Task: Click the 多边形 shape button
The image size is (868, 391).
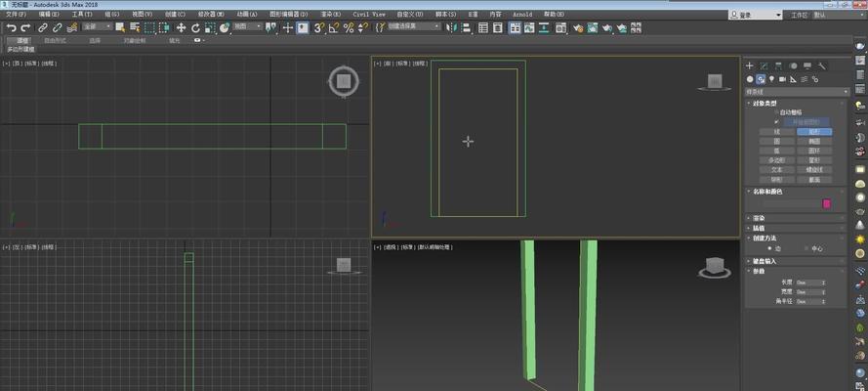Action: [x=776, y=160]
